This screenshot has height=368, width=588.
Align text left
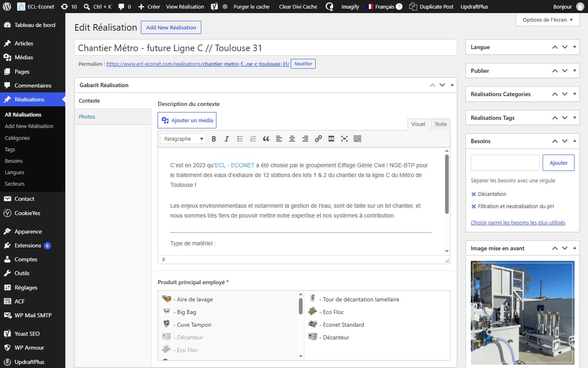tap(279, 139)
